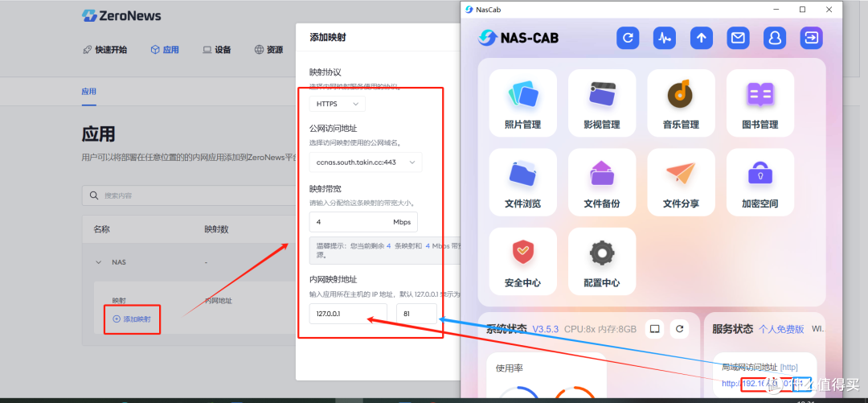
Task: Click the refresh icon beside 系统状态
Action: click(x=679, y=329)
